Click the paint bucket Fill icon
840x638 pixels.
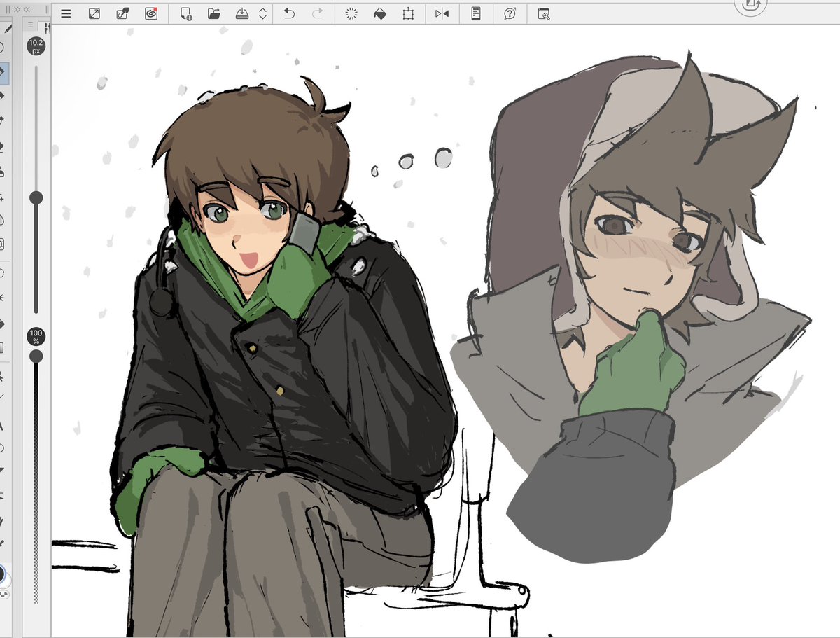click(x=380, y=13)
